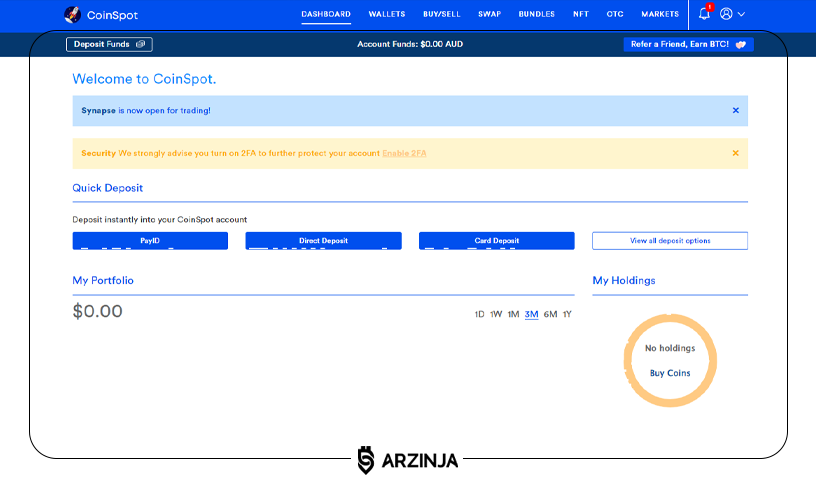Go to the Dashboard tab
The image size is (816, 487).
coord(326,14)
